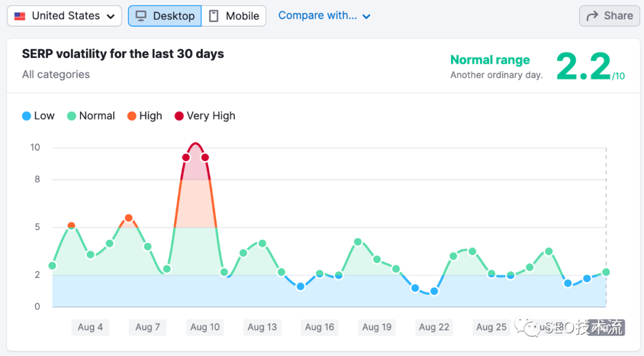Screen dimensions: 644x356
Task: Click the blue Low legend dot
Action: pyautogui.click(x=26, y=116)
